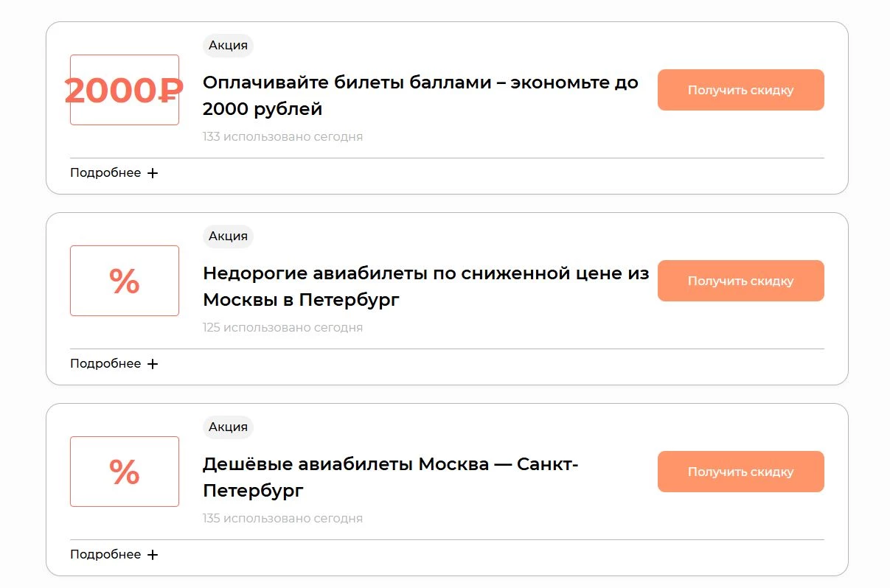Screen dimensions: 890x588
Task: Click the 2000₽ discount badge icon
Action: (124, 90)
